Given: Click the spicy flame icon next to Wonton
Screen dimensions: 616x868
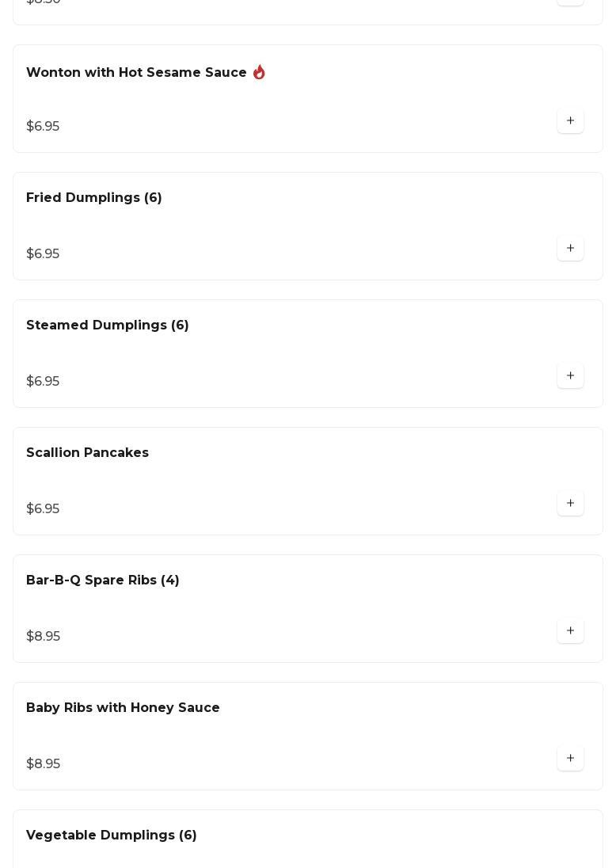Looking at the screenshot, I should (x=259, y=73).
